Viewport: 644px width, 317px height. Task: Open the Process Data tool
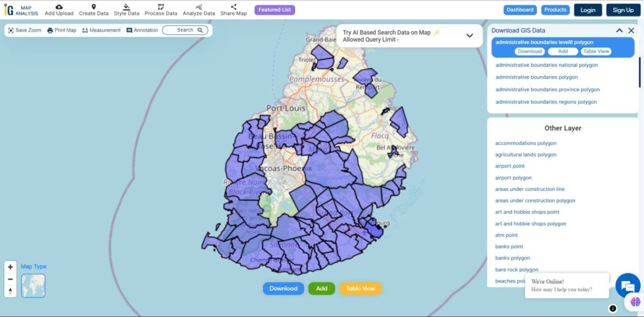tap(161, 9)
